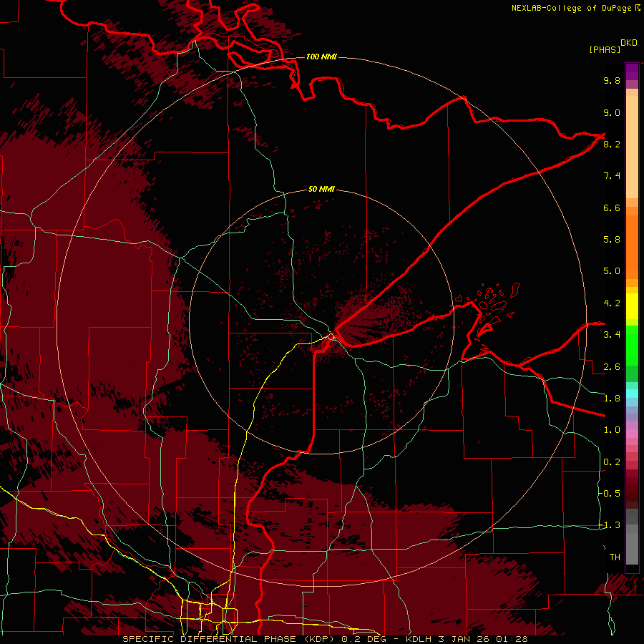Click the 7.4 scale value

pyautogui.click(x=612, y=176)
